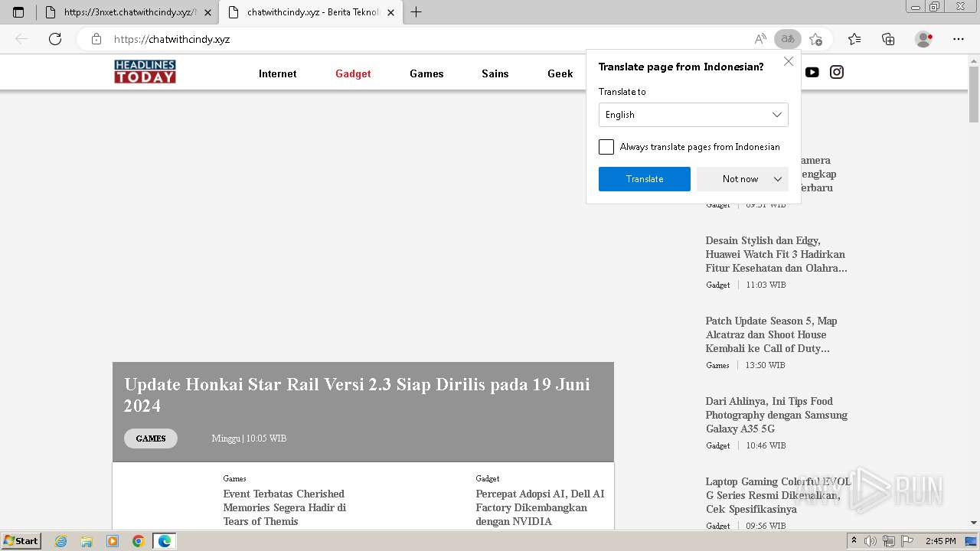
Task: Open the Geek menu item
Action: 560,73
